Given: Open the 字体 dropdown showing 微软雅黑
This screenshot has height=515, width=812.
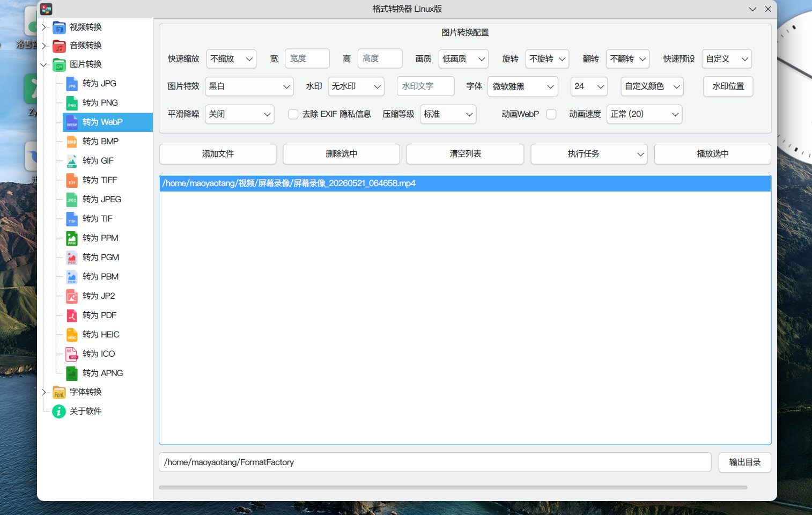Looking at the screenshot, I should (x=523, y=86).
